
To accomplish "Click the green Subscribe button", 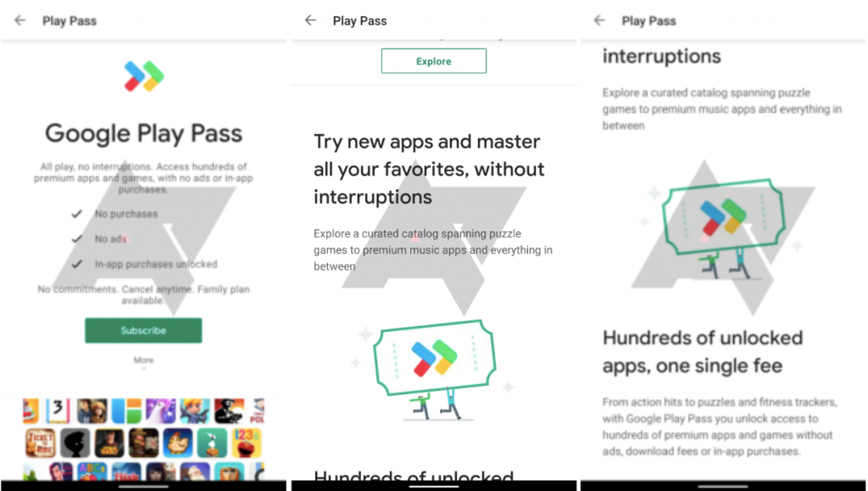I will pos(143,331).
